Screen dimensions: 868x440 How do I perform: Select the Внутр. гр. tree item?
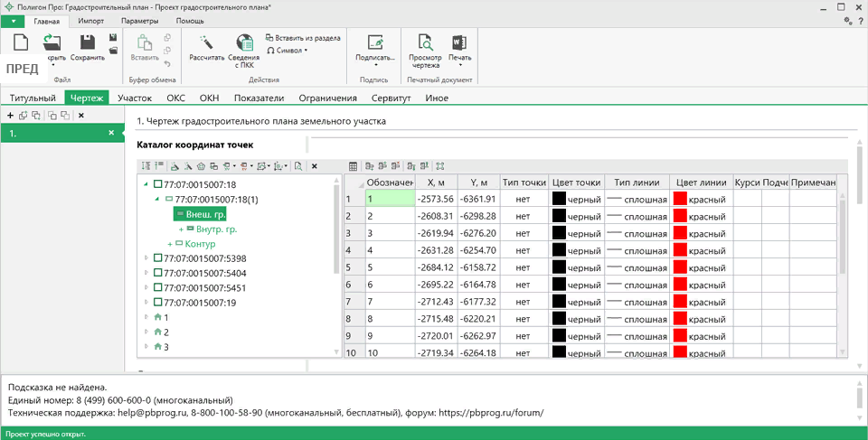point(216,229)
